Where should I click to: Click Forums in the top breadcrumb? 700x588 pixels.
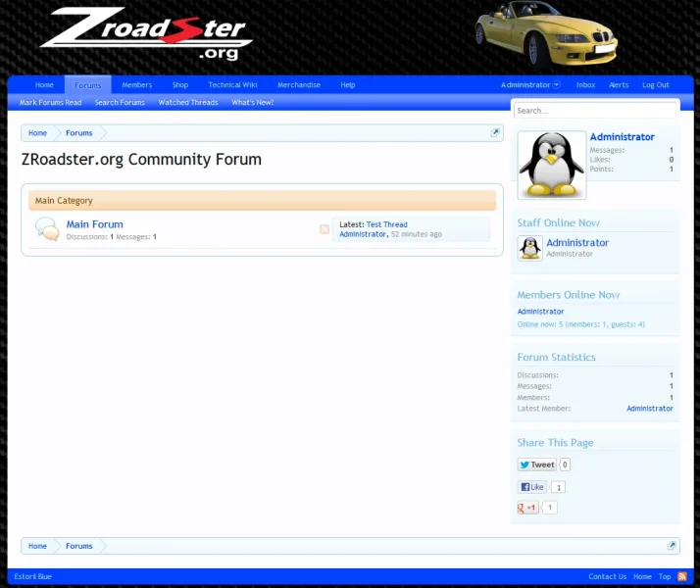[79, 133]
